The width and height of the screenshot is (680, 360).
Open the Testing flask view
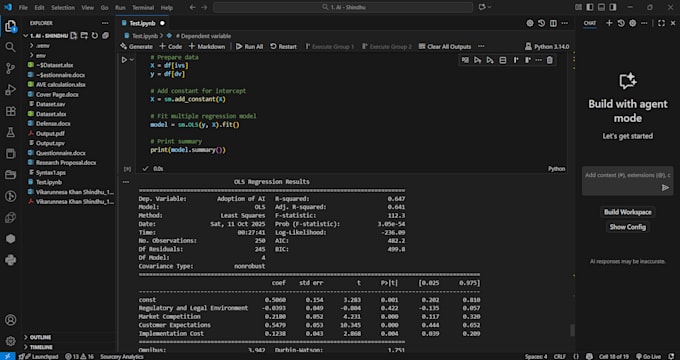point(10,133)
